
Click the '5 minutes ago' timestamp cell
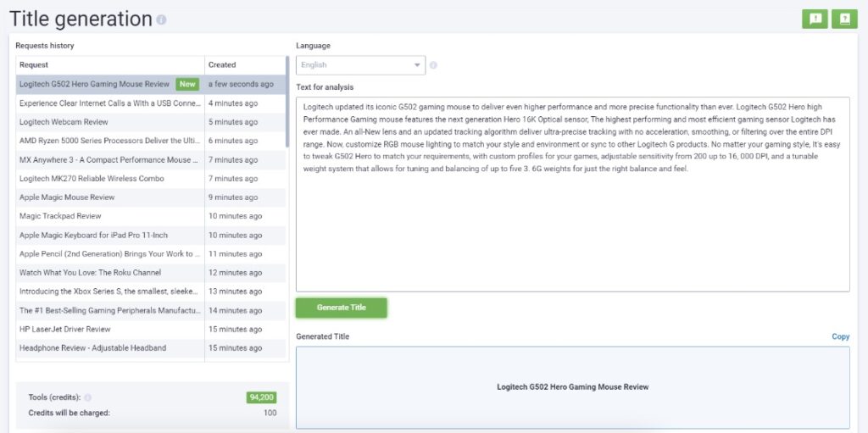pos(245,122)
